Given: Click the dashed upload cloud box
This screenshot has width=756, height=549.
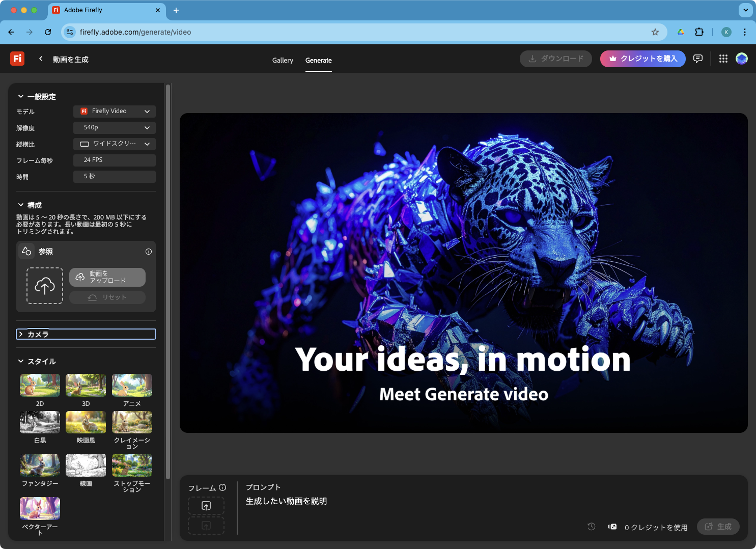Looking at the screenshot, I should 45,286.
